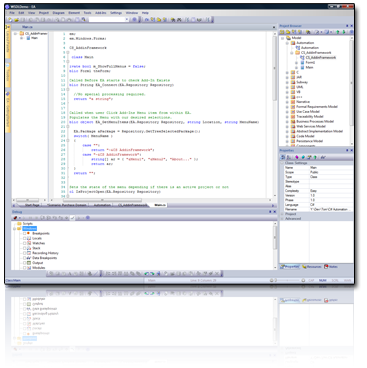Click green up arrow in Project Browser toolbar
This screenshot has width=367, height=368.
point(337,32)
